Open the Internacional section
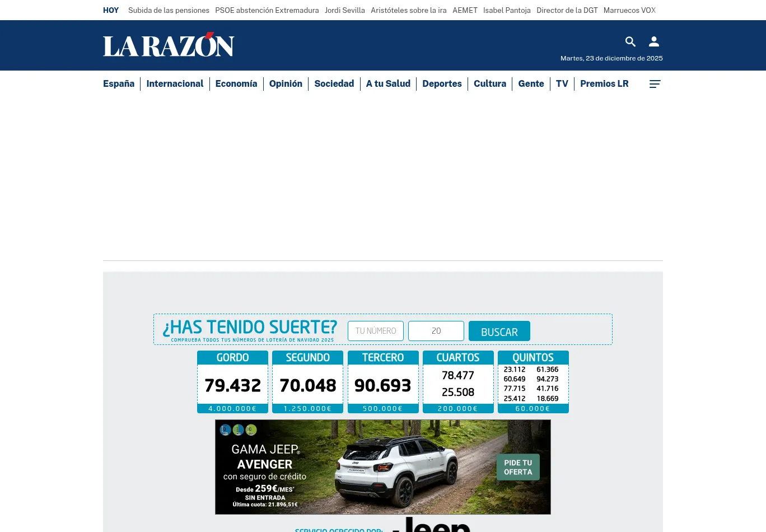Viewport: 766px width, 532px height. (175, 84)
